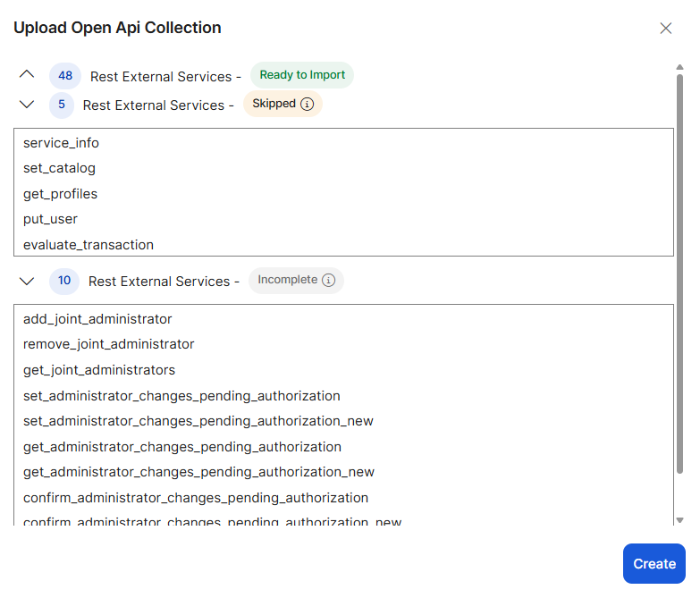
Task: Click the 5 count badge
Action: click(x=62, y=105)
